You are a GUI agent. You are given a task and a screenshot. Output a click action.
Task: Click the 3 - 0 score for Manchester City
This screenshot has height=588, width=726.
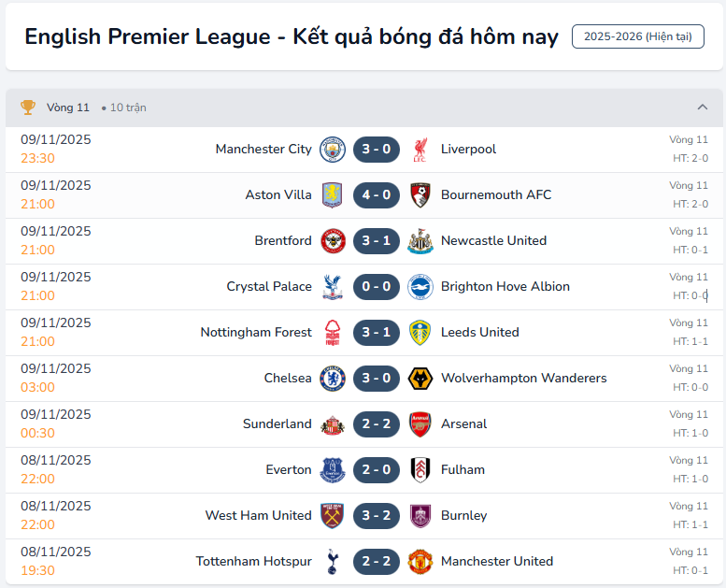click(377, 150)
